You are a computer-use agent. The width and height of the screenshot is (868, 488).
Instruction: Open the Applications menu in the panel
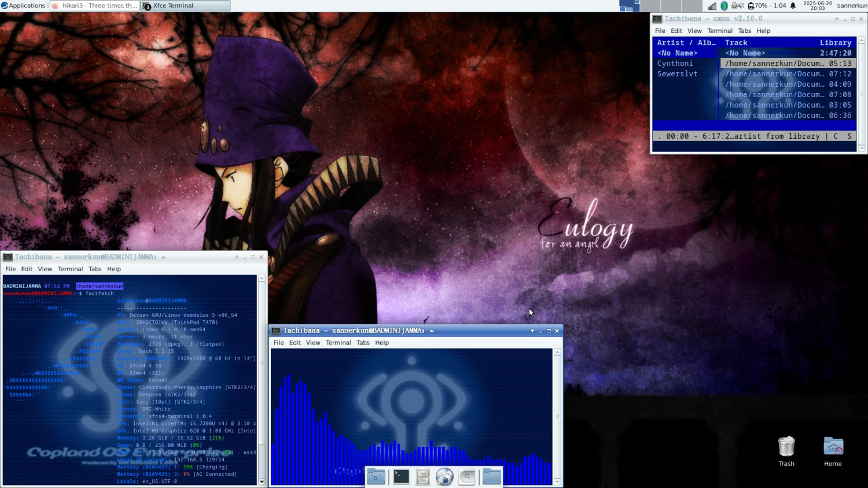(x=23, y=6)
